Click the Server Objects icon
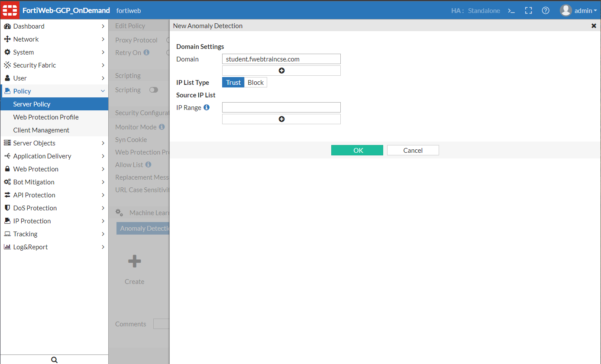This screenshot has width=601, height=364. (x=7, y=143)
